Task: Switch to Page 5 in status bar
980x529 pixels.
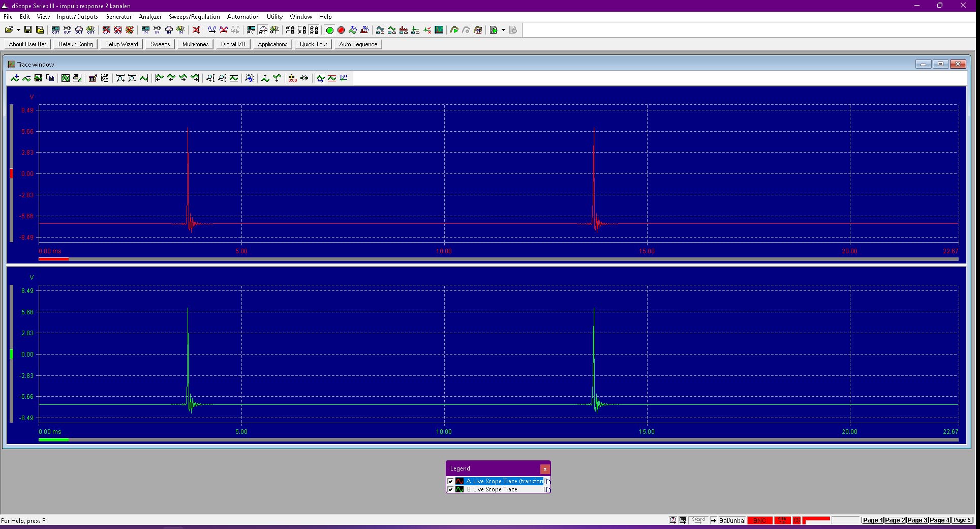Action: 962,520
